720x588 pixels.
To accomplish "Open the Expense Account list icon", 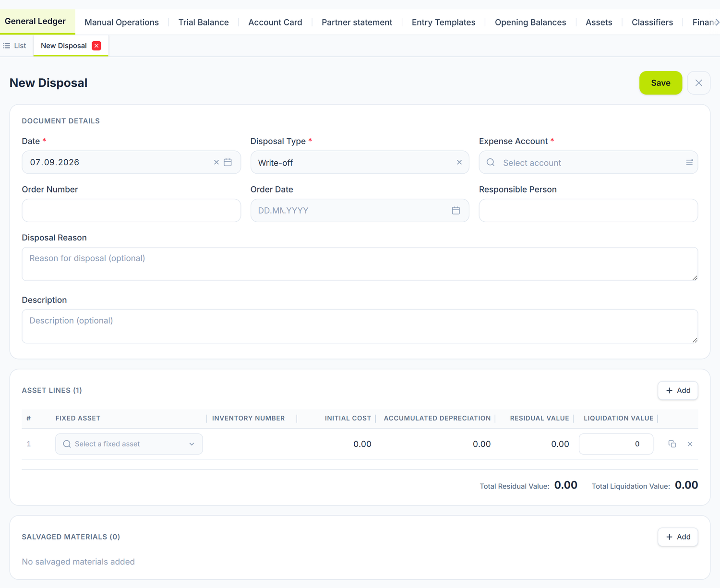I will pos(689,162).
